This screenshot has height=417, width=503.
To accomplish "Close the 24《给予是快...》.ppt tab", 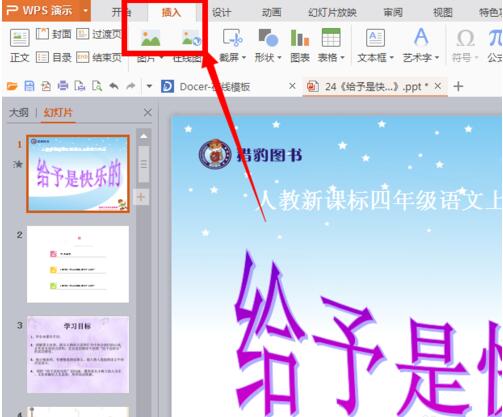I will (x=438, y=86).
